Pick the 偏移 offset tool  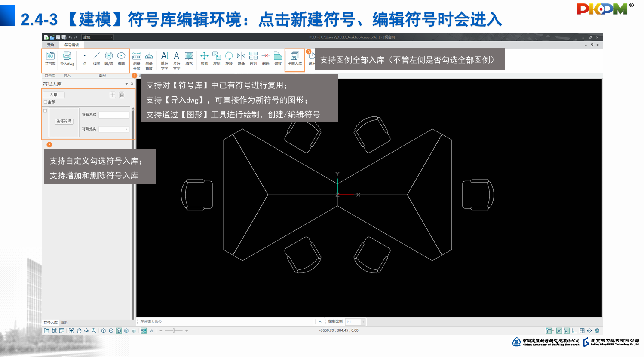(x=278, y=58)
